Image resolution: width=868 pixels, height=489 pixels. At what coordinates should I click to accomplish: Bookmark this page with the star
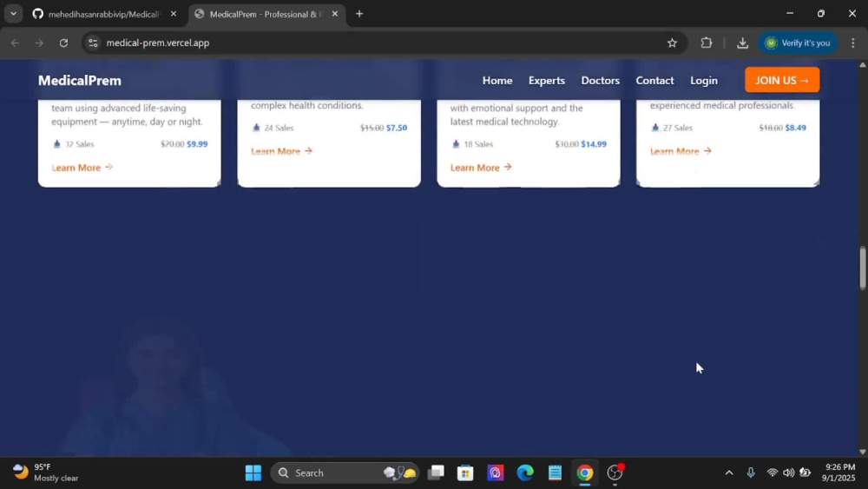672,43
